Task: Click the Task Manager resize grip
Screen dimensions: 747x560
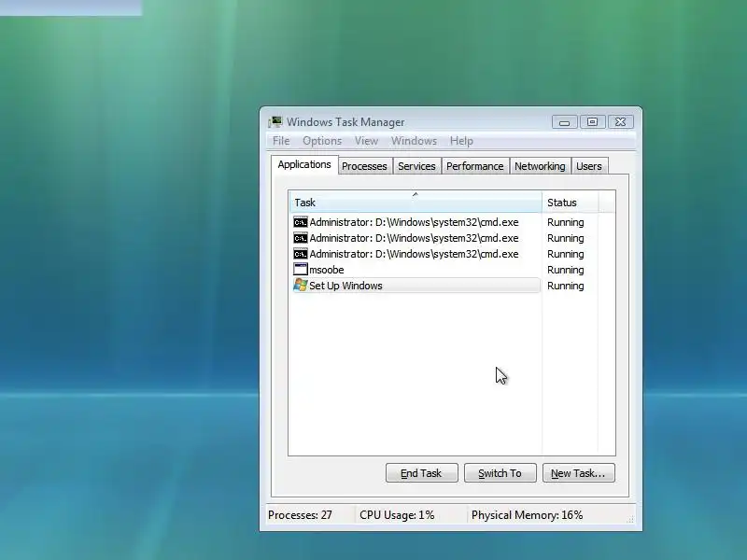Action: point(630,520)
